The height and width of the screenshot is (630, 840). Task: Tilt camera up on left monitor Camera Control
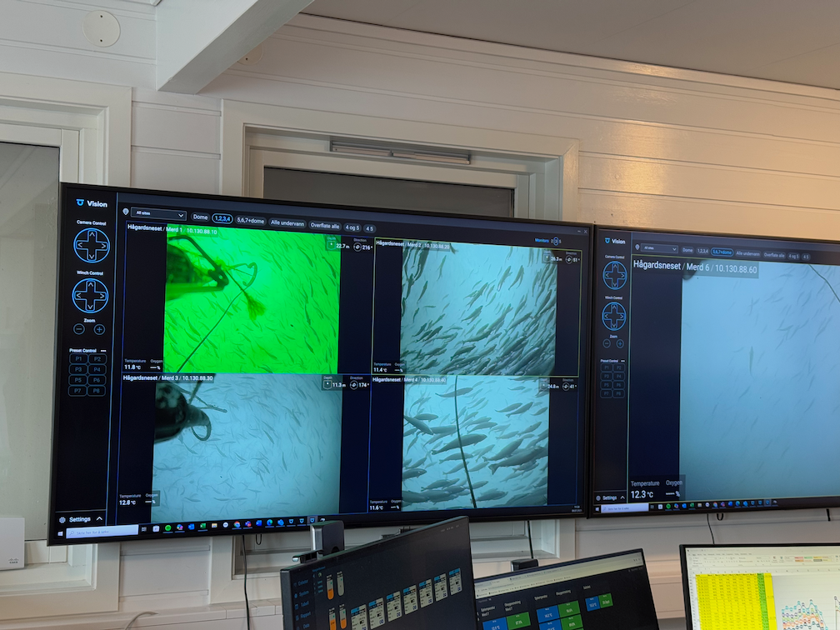click(x=92, y=234)
